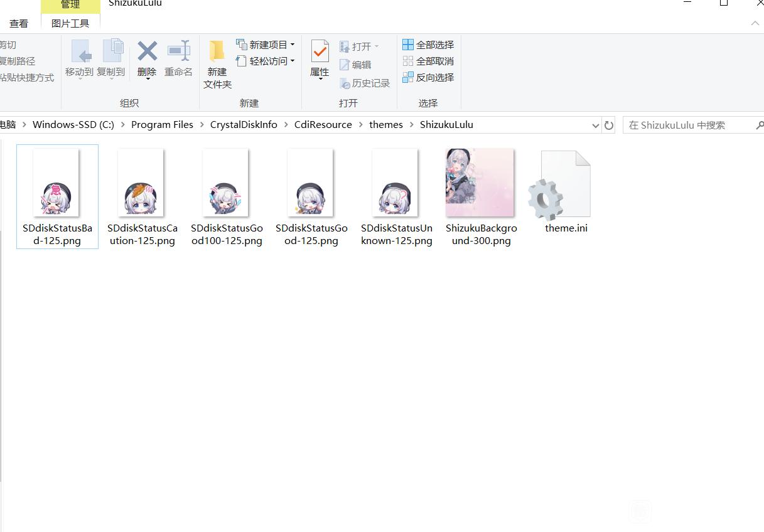
Task: Expand the Move to (移动到) dropdown arrow
Action: (x=80, y=78)
